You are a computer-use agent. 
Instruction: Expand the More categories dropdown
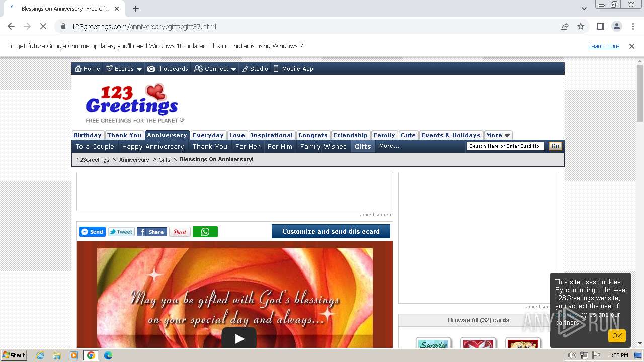click(x=498, y=135)
